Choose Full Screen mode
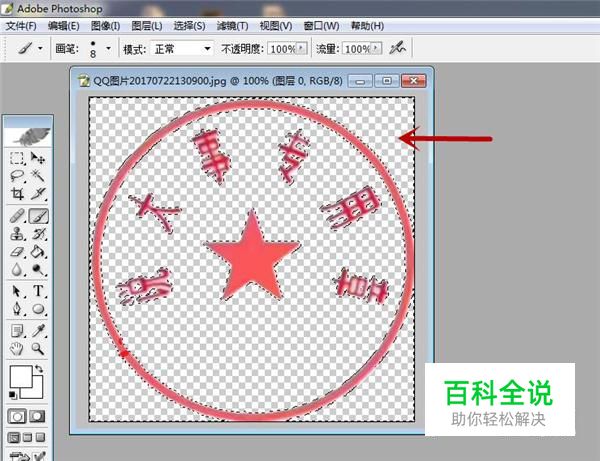The height and width of the screenshot is (461, 600). 40,437
